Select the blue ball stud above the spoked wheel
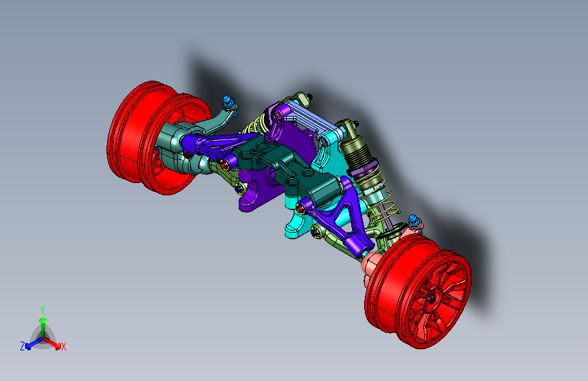The width and height of the screenshot is (588, 381). click(414, 220)
